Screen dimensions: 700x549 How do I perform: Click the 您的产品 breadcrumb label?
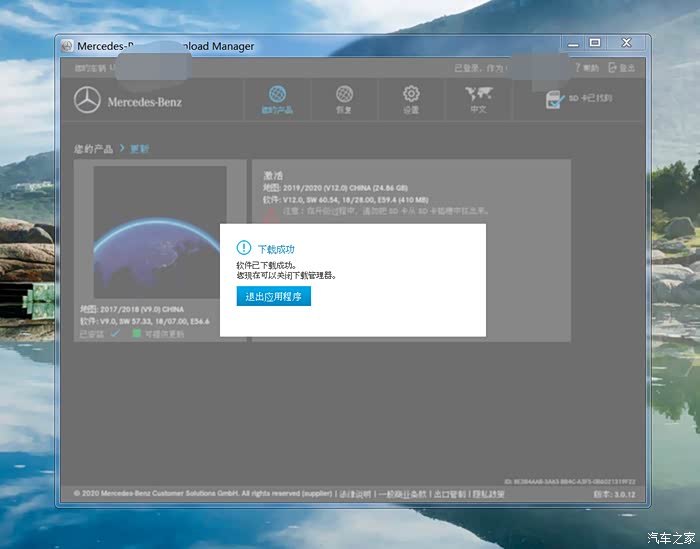click(93, 149)
